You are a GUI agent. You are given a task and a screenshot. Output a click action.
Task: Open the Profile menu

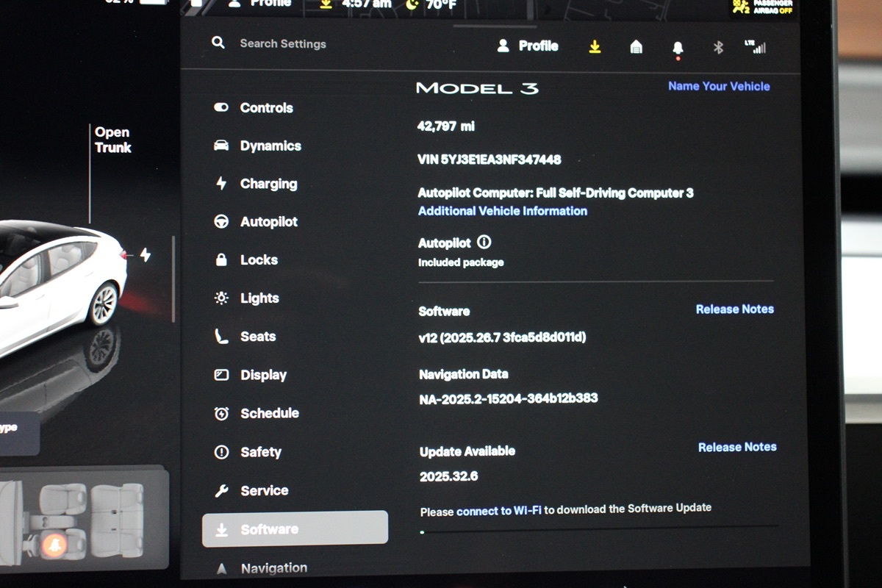(528, 46)
